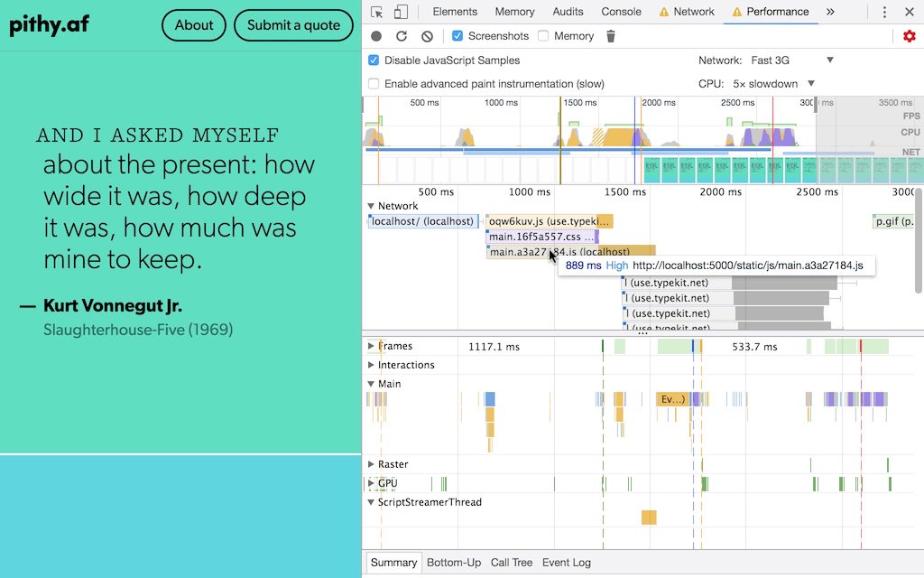The height and width of the screenshot is (578, 924).
Task: Toggle the device toolbar icon
Action: (401, 12)
